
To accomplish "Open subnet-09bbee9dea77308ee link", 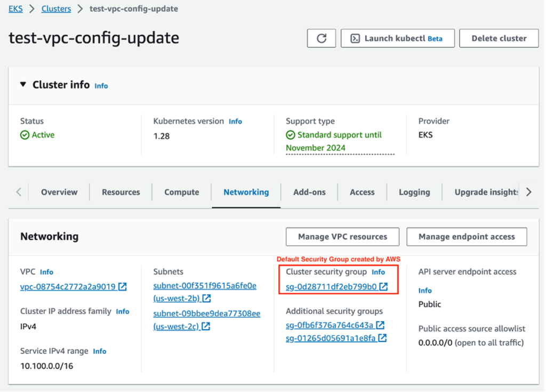I will (207, 314).
